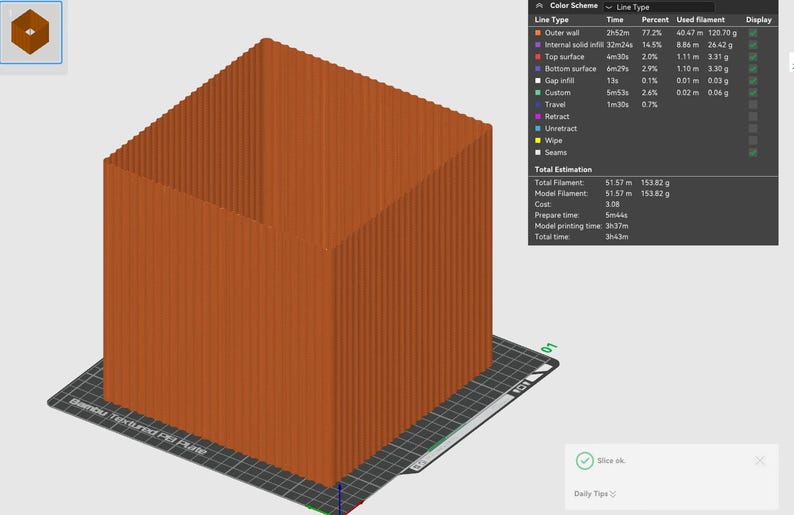This screenshot has height=515, width=794.
Task: Click the Percent column header
Action: [x=655, y=20]
